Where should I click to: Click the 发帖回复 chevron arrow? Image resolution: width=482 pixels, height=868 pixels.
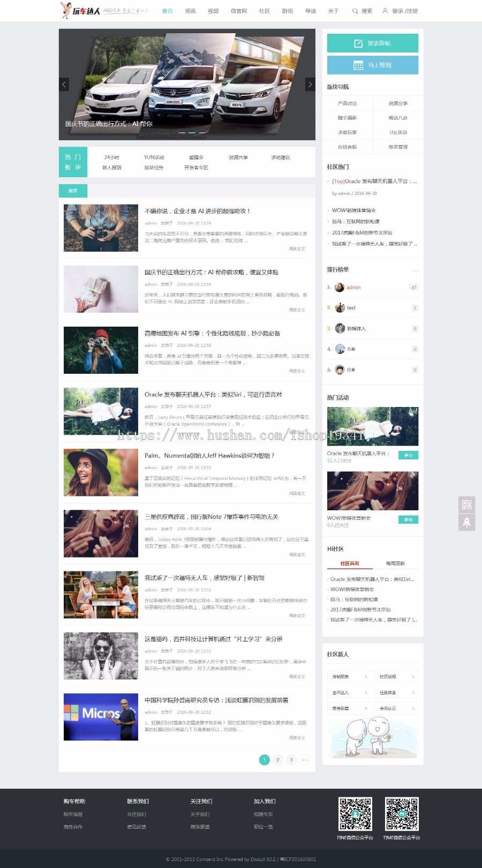click(x=366, y=677)
